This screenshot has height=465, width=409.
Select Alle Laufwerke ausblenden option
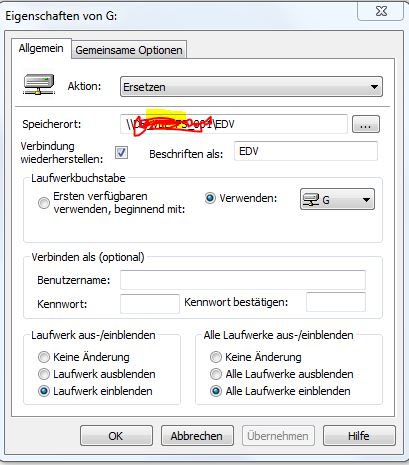[x=216, y=374]
